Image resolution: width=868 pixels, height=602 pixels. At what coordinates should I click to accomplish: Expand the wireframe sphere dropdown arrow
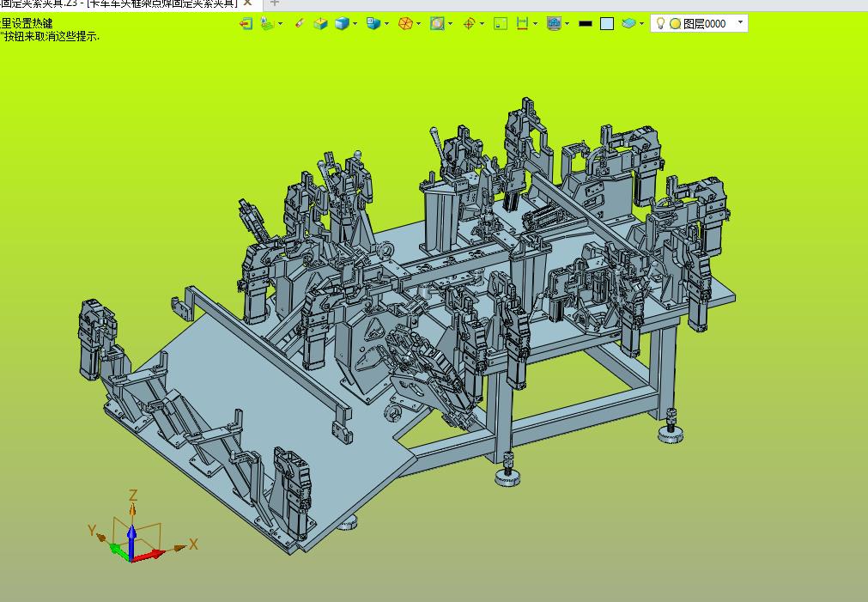tap(418, 24)
